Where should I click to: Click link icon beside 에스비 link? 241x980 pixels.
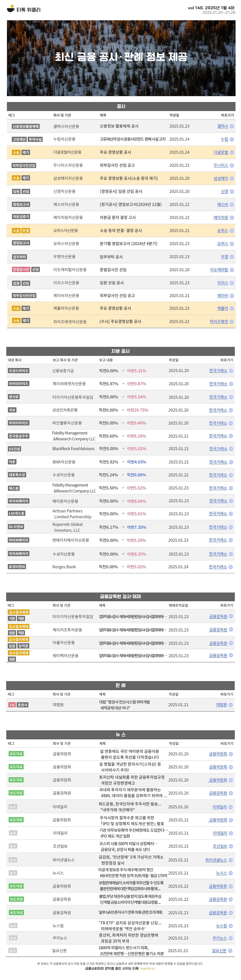(x=232, y=205)
